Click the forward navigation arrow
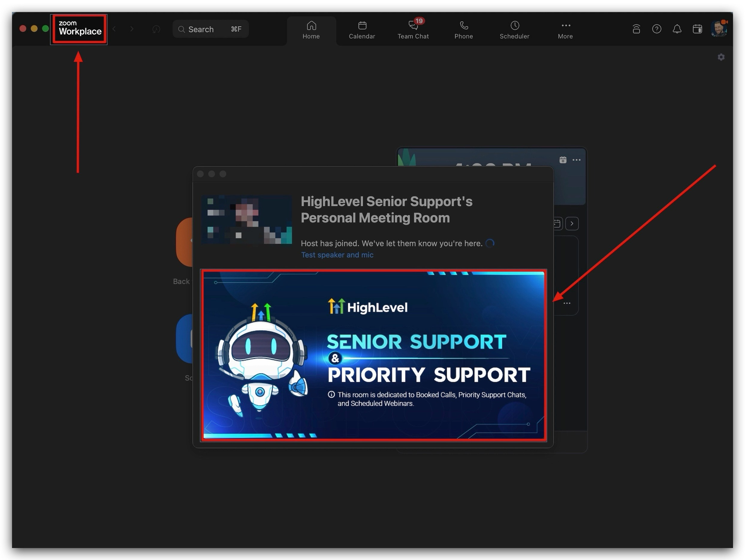This screenshot has height=560, width=745. pyautogui.click(x=132, y=29)
